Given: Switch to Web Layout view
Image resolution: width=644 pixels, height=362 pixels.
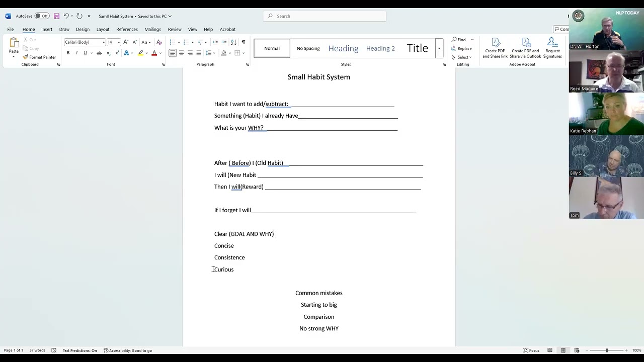Looking at the screenshot, I should [x=577, y=350].
